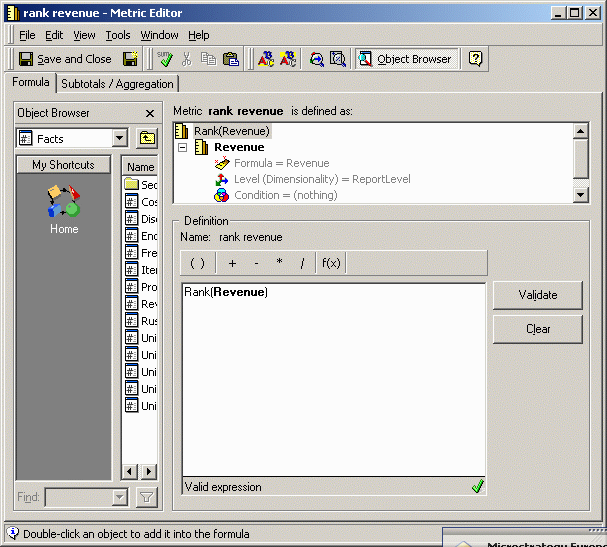Click the green check beside Valid expression
This screenshot has height=547, width=607.
click(x=478, y=486)
